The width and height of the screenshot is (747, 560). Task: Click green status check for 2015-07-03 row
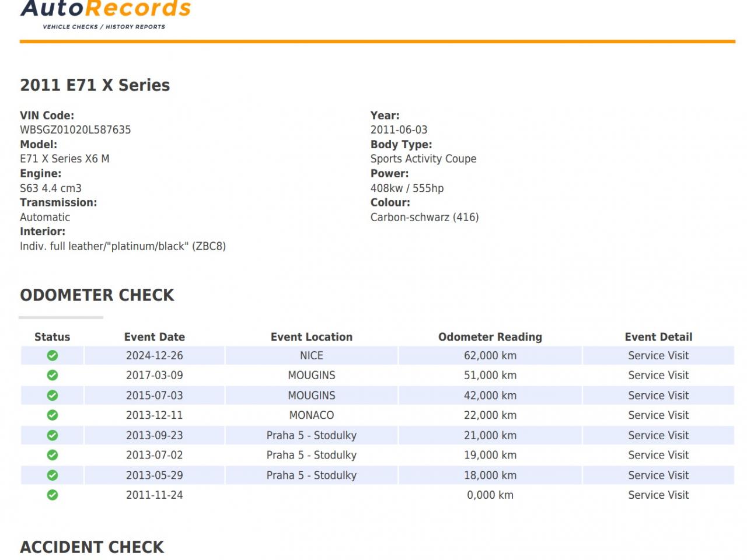tap(53, 395)
